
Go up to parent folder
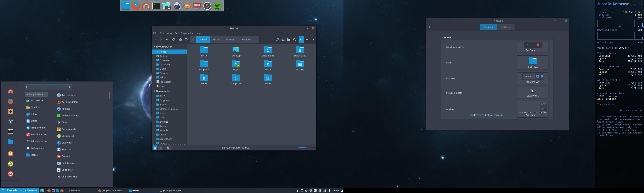click(167, 40)
